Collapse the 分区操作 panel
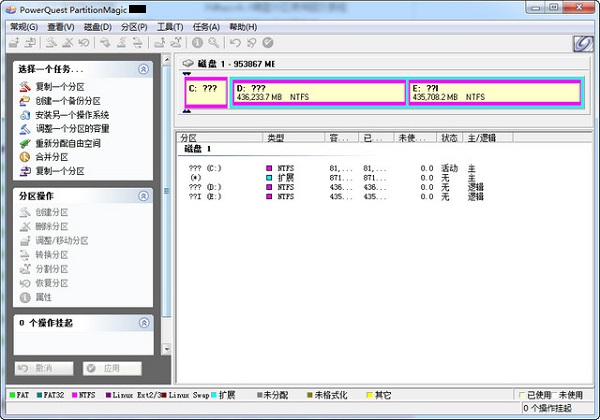Screen dimensions: 600x420 (143, 196)
